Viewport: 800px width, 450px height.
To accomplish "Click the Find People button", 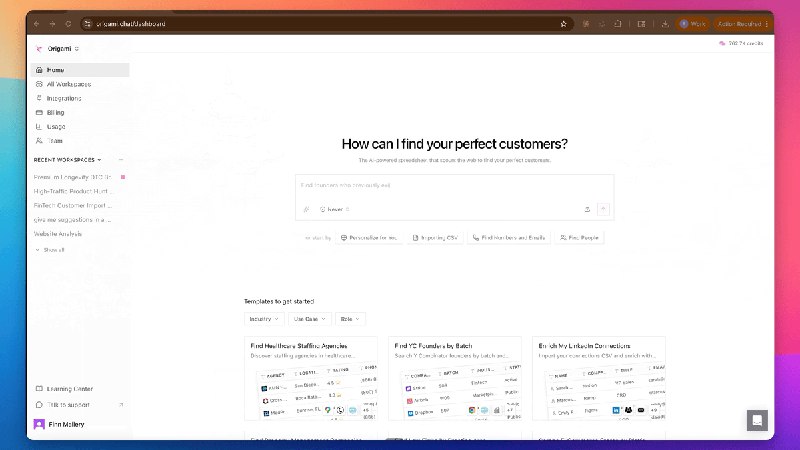I will tap(579, 238).
